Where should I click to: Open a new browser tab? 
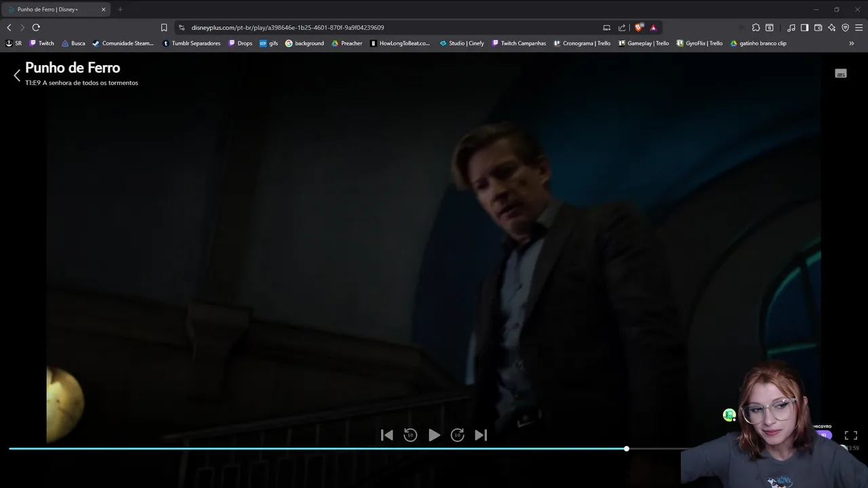click(120, 9)
